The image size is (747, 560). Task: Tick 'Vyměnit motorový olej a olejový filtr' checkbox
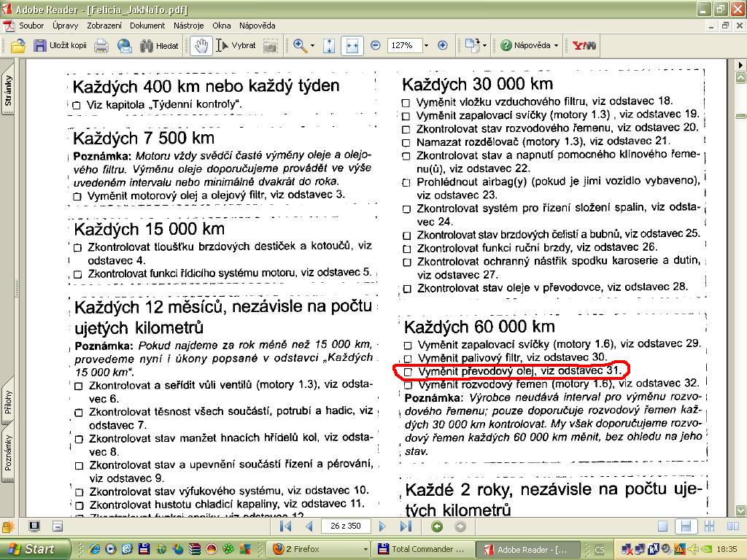(77, 196)
